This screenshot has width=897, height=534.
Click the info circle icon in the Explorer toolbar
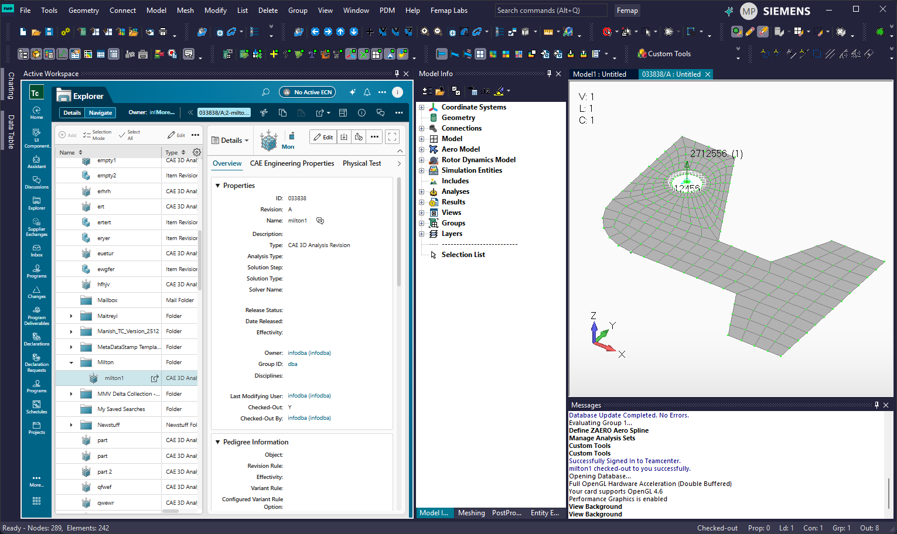(x=362, y=113)
